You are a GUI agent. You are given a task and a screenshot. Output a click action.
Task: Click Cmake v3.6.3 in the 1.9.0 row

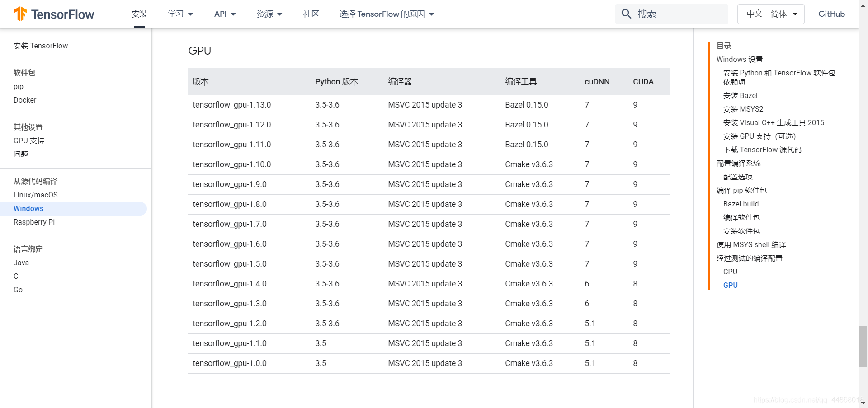click(529, 184)
